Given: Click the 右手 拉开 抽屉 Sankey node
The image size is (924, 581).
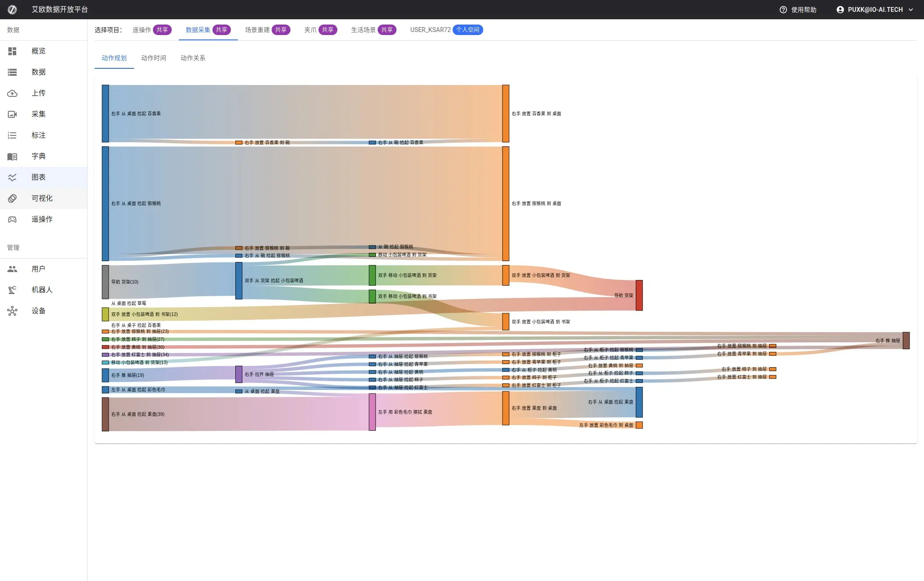Looking at the screenshot, I should [x=239, y=374].
